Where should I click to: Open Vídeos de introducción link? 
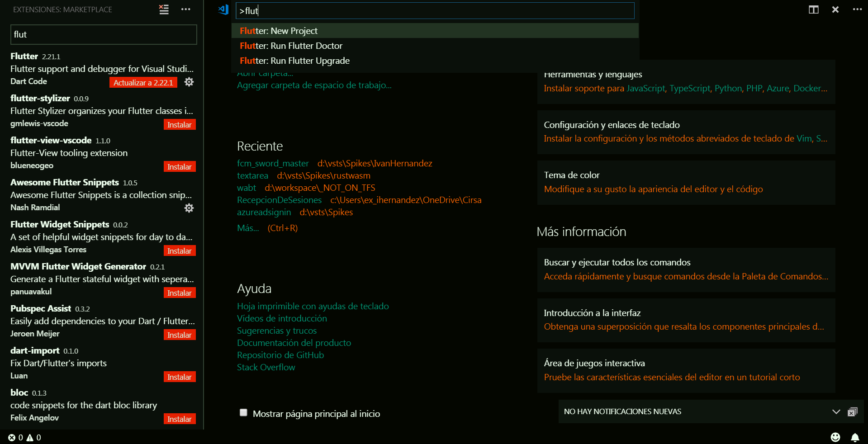[x=282, y=318]
